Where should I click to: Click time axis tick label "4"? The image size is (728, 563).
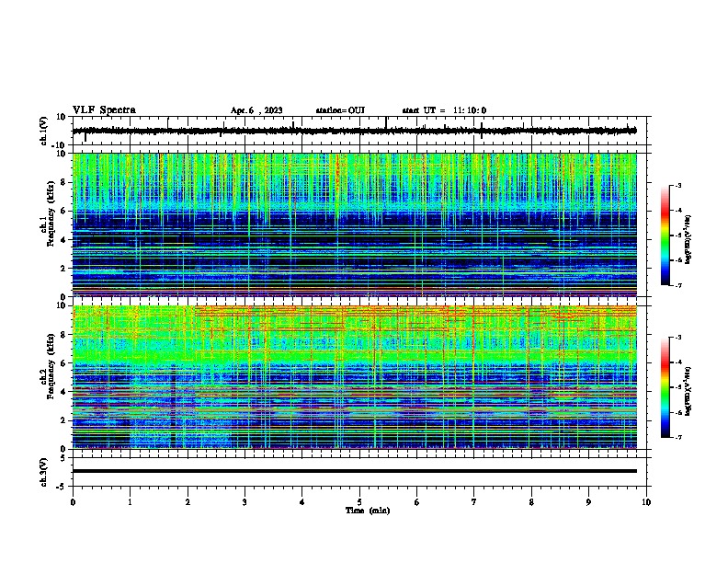click(x=302, y=502)
